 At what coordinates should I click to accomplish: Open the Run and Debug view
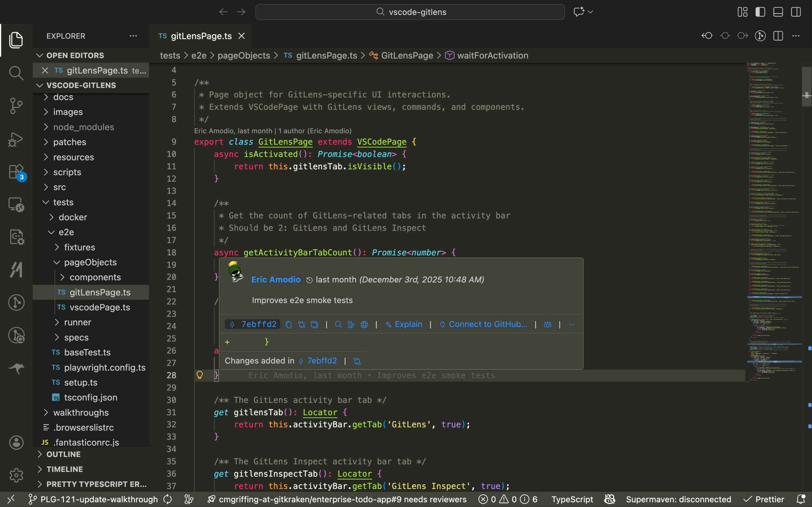point(16,139)
